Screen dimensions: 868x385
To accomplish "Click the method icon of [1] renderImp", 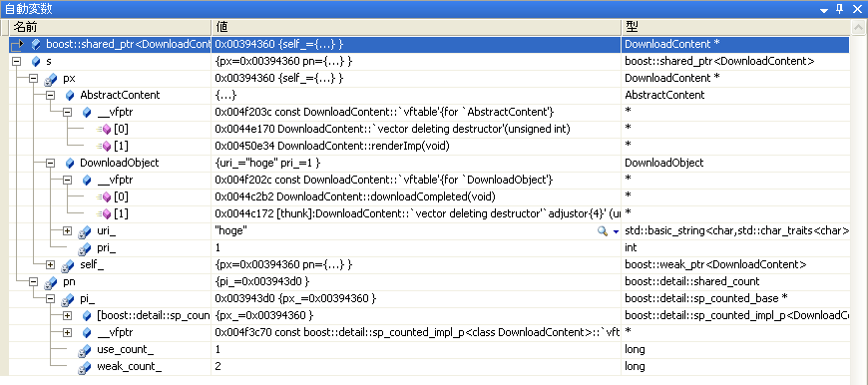I will pos(104,146).
